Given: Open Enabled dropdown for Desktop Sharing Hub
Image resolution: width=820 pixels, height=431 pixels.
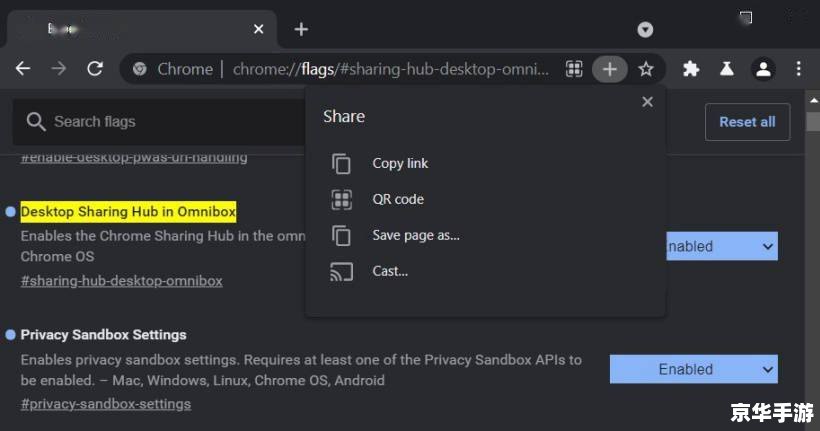Looking at the screenshot, I should click(x=722, y=246).
